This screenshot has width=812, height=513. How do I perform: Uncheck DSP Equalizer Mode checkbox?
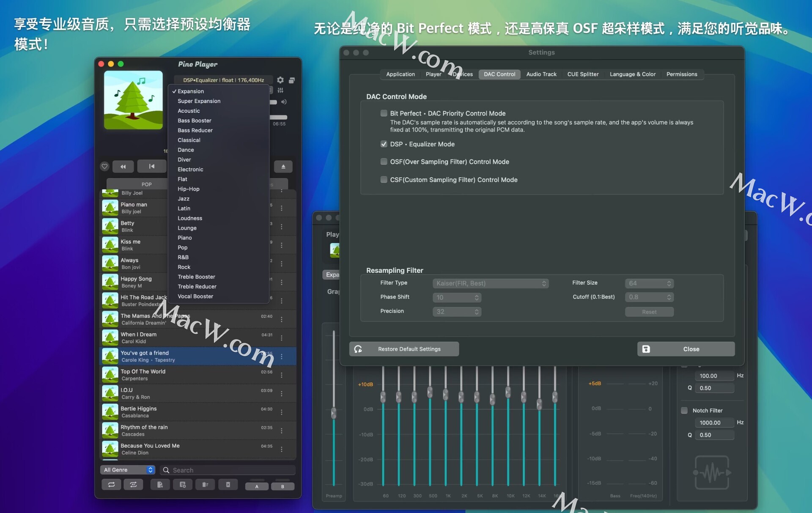pos(384,144)
